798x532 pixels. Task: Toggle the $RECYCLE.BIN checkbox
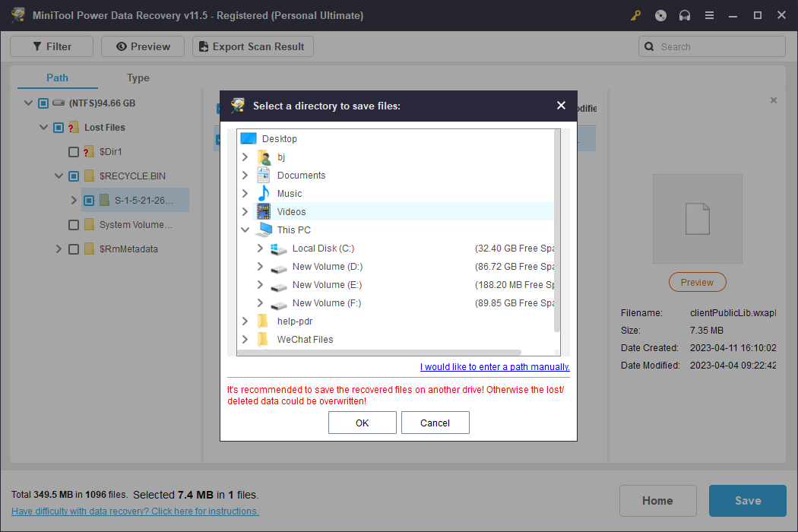coord(74,176)
